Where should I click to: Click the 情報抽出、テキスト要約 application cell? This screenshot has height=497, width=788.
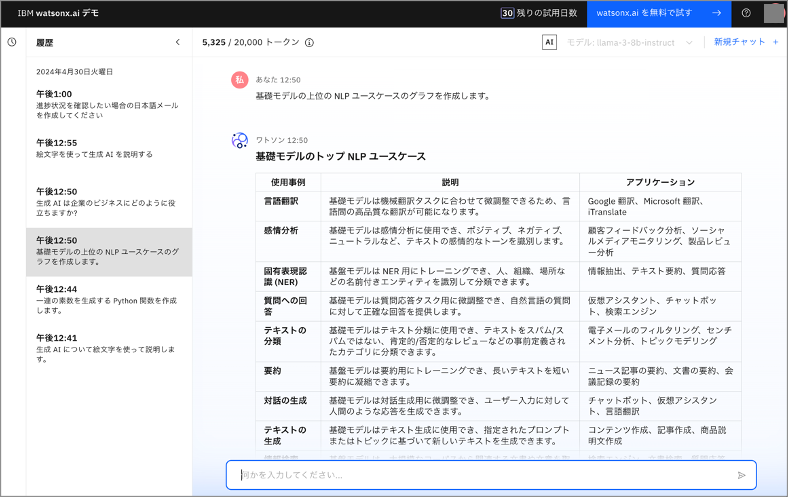660,276
